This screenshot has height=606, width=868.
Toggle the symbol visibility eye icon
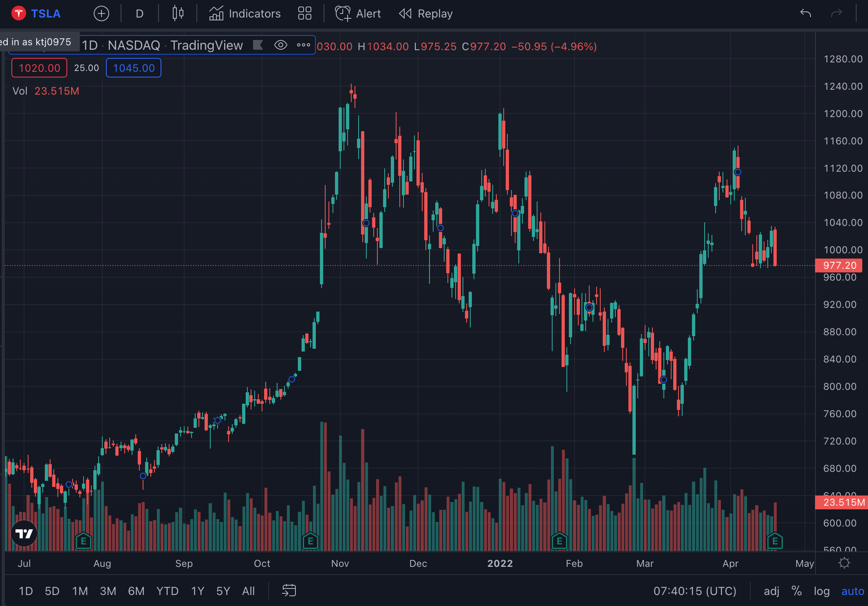point(281,45)
